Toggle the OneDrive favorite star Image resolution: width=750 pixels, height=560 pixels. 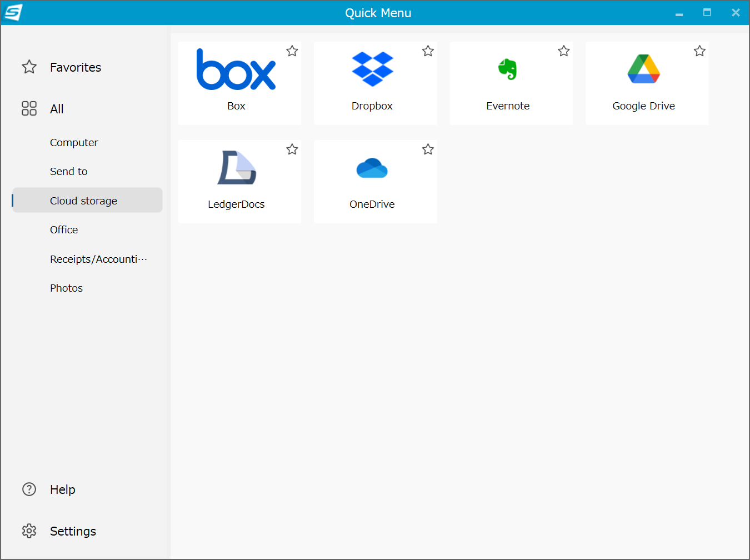[x=428, y=149]
